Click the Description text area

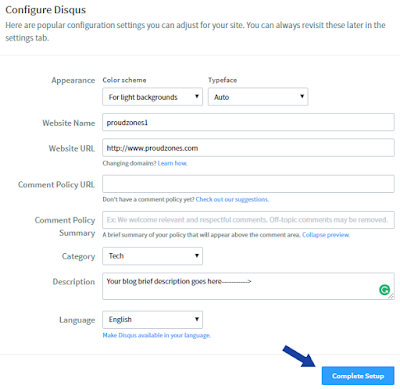[x=248, y=286]
